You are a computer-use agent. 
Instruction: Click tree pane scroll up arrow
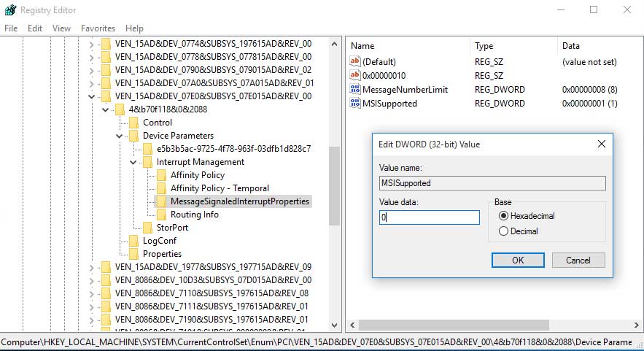point(334,44)
